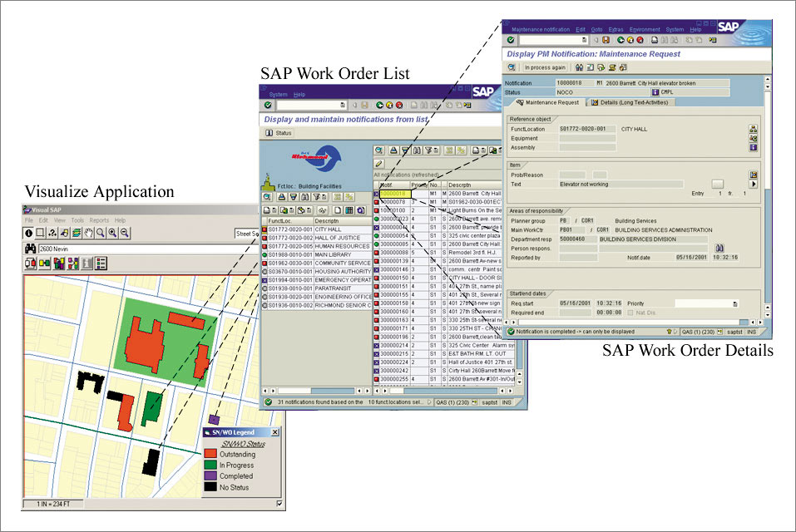Click the multicolor blocks icon in Visual SAP
This screenshot has width=796, height=532.
[59, 264]
